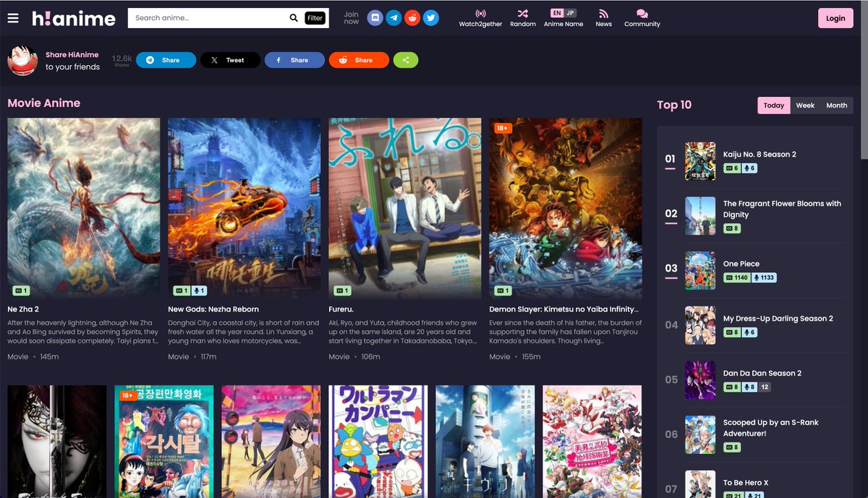Open the hamburger sidebar menu

click(13, 18)
